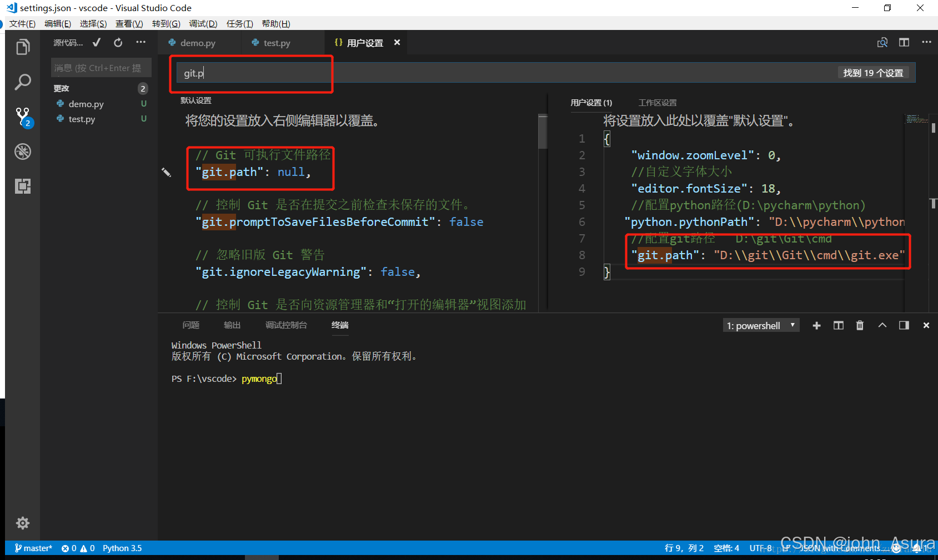Open the 问题 panel tab
The height and width of the screenshot is (560, 938).
click(x=190, y=325)
